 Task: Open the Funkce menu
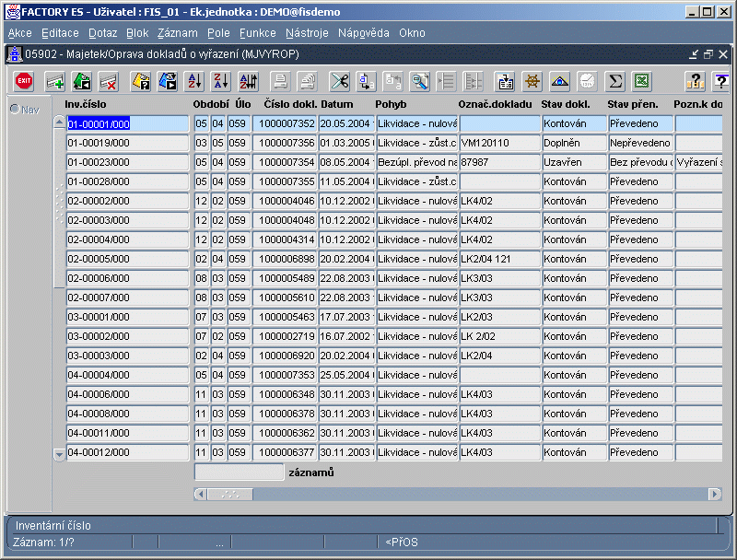[x=258, y=33]
